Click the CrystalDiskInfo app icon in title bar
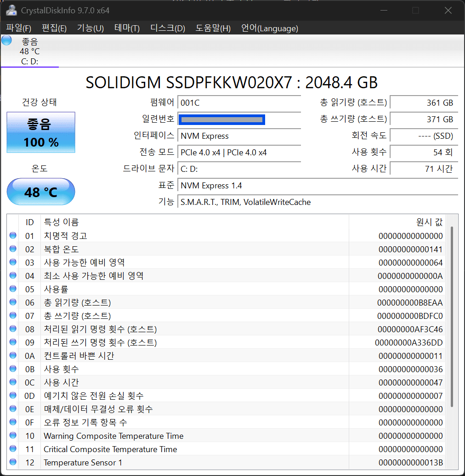The height and width of the screenshot is (476, 465). tap(11, 10)
